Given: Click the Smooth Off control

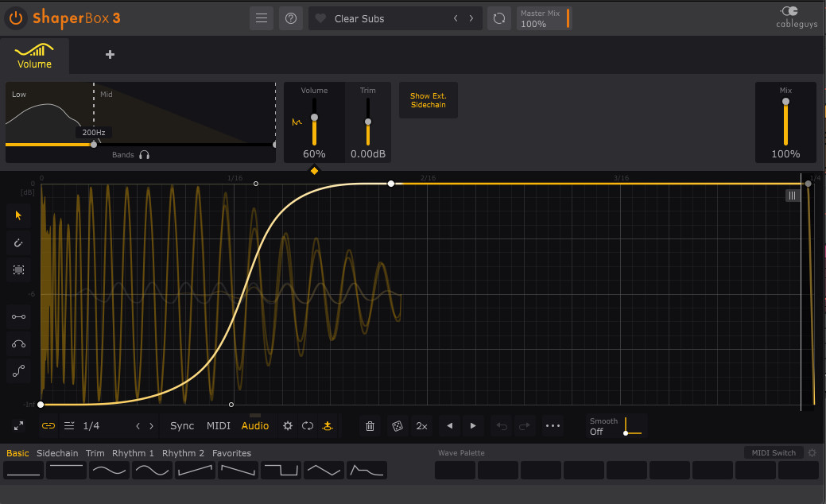Looking at the screenshot, I should pyautogui.click(x=616, y=426).
